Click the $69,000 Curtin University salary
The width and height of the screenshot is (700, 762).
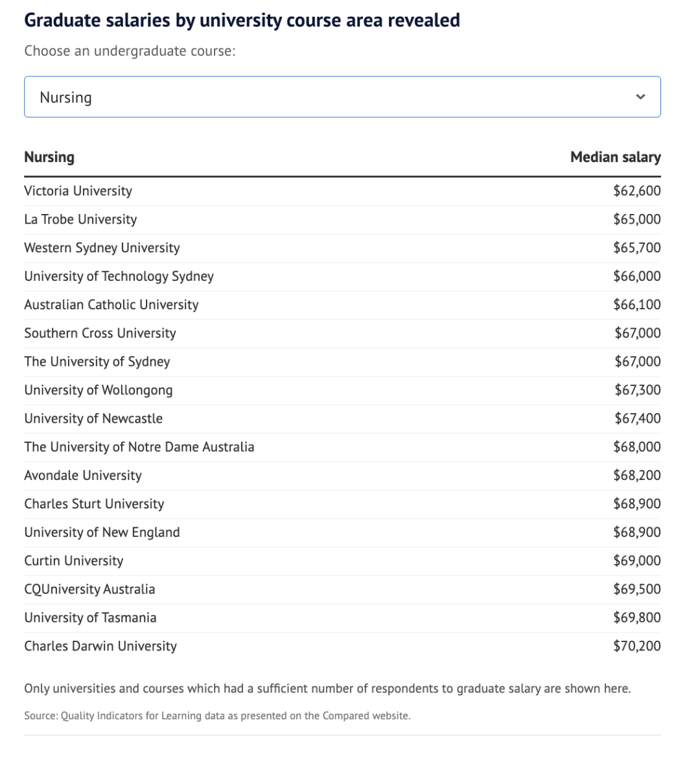636,561
